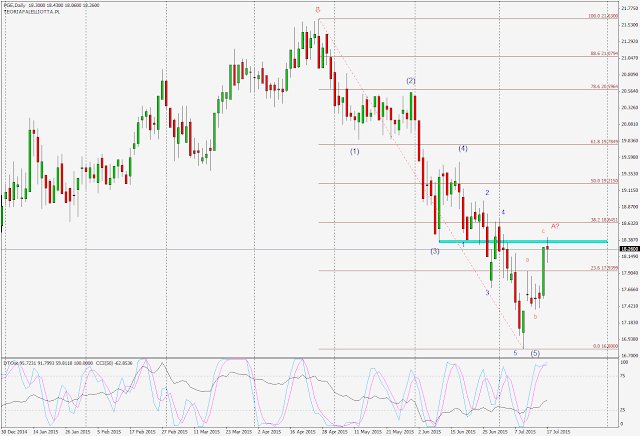Select the 78.6 Fibonacci level label
The width and height of the screenshot is (640, 436).
pyautogui.click(x=604, y=87)
